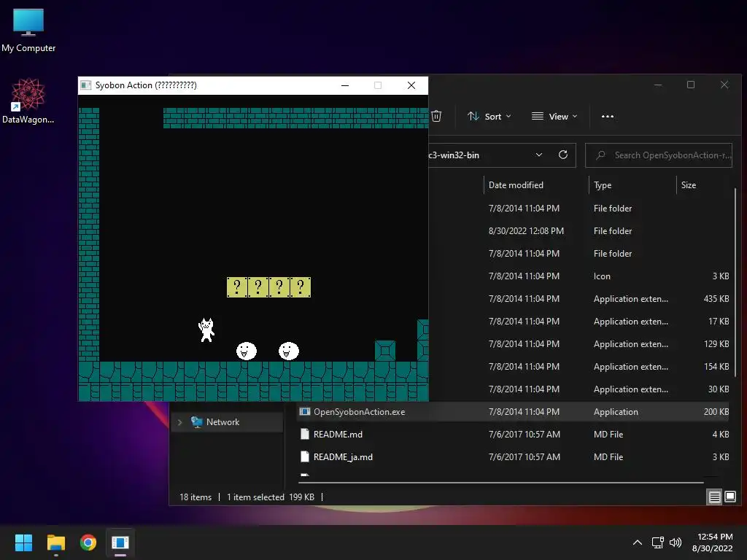Click the 8/30/2022 12:08 PM date cell
This screenshot has width=747, height=560.
[526, 231]
